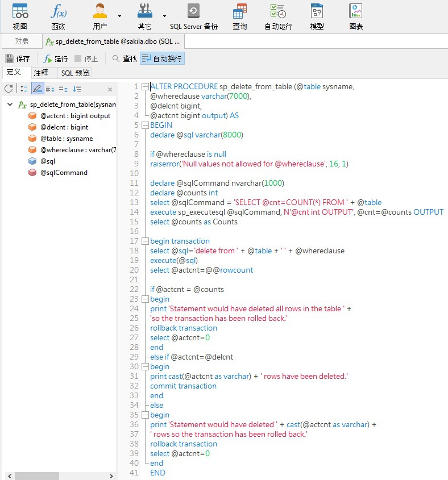Open the 用户 (Users) toolbar icon
The height and width of the screenshot is (480, 448).
point(100,16)
